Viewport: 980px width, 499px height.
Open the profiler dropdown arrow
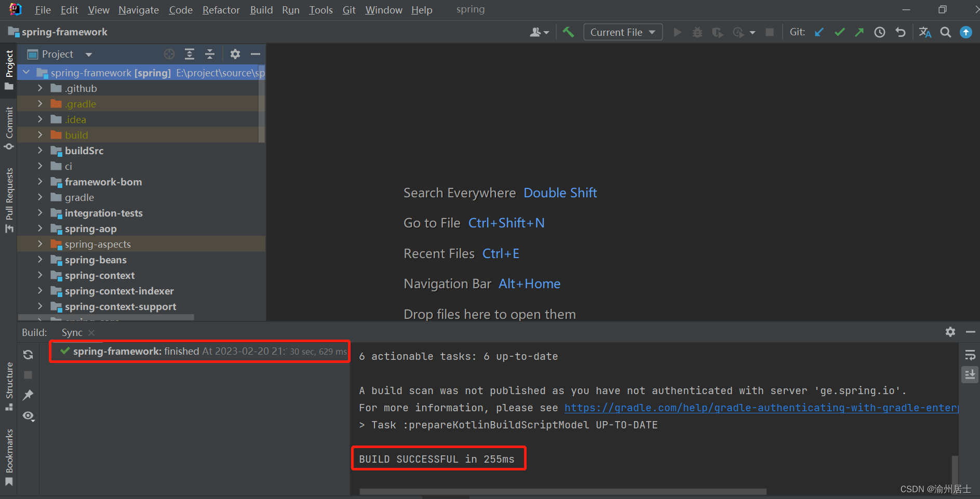pyautogui.click(x=752, y=33)
